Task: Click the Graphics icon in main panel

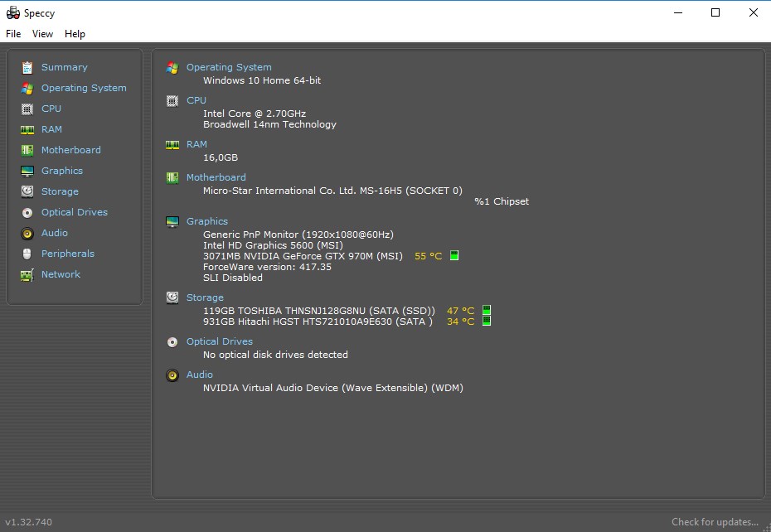Action: [x=172, y=222]
